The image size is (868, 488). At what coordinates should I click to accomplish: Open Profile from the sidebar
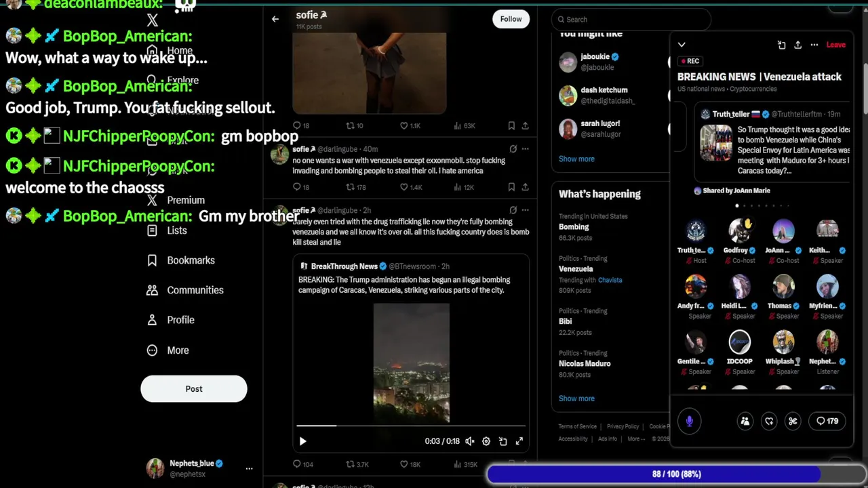pos(171,320)
